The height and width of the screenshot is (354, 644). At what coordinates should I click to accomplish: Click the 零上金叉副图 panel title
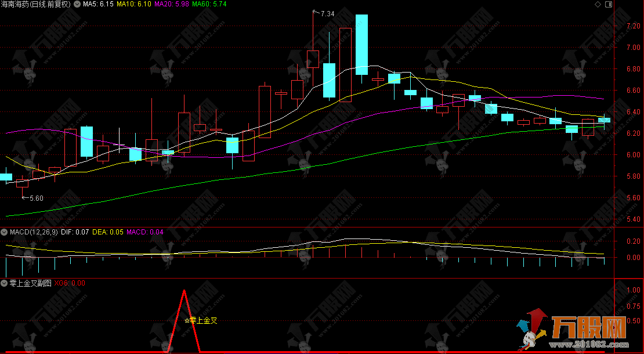[x=30, y=283]
